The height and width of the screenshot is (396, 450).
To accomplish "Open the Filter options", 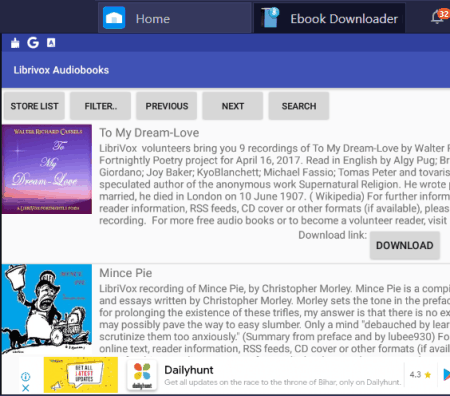I will (x=100, y=106).
